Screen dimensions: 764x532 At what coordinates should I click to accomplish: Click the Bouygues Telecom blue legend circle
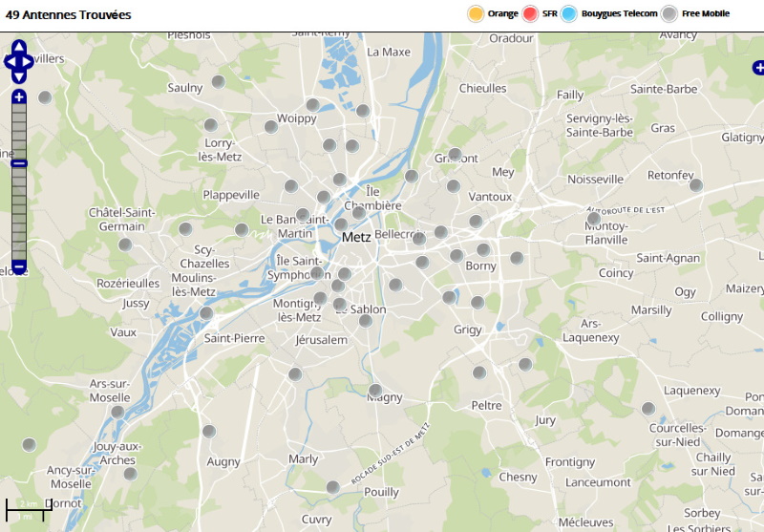pos(568,13)
